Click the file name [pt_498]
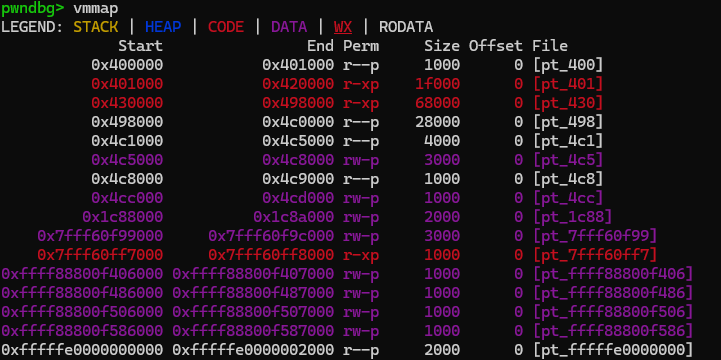This screenshot has height=360, width=721. 568,122
